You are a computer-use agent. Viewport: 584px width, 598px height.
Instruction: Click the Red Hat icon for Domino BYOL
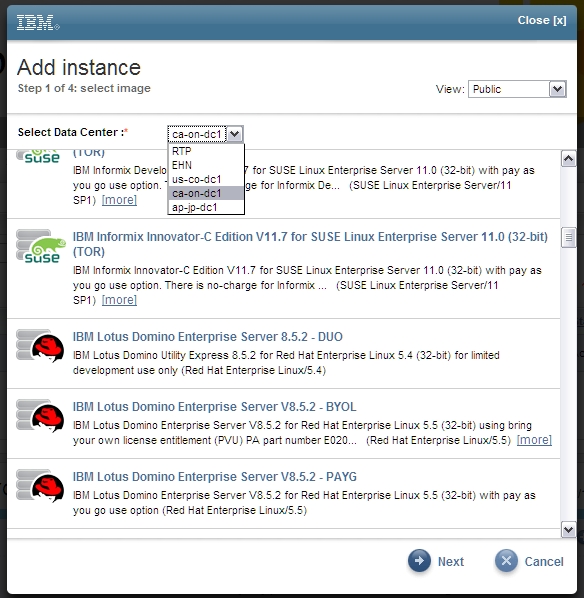40,416
